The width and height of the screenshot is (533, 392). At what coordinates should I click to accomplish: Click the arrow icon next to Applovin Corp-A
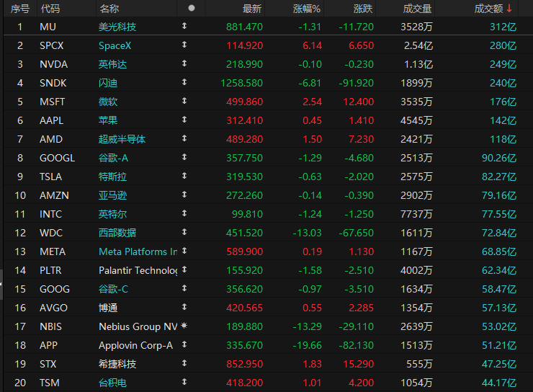pos(184,344)
